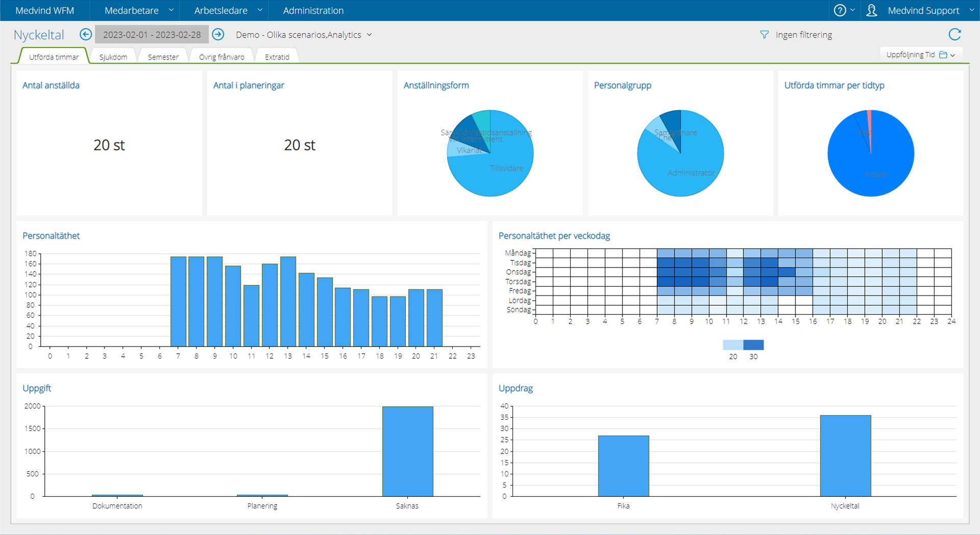
Task: Switch to the Utförda timmar tab
Action: 54,57
